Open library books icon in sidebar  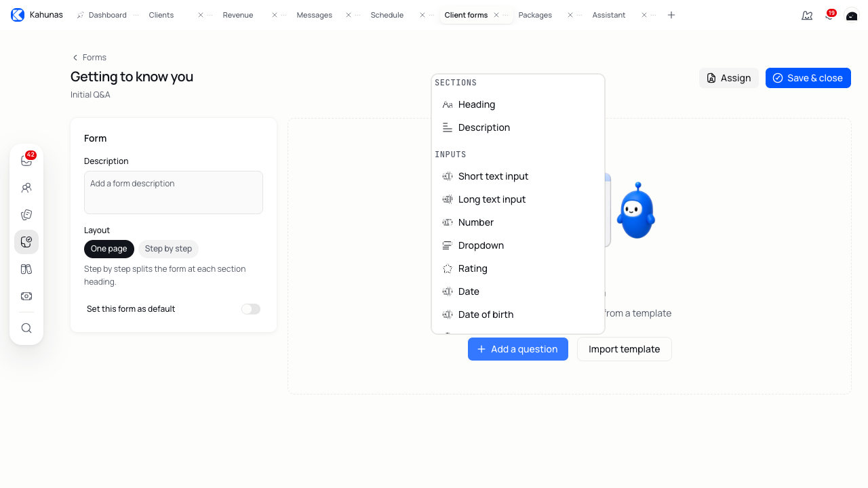26,269
